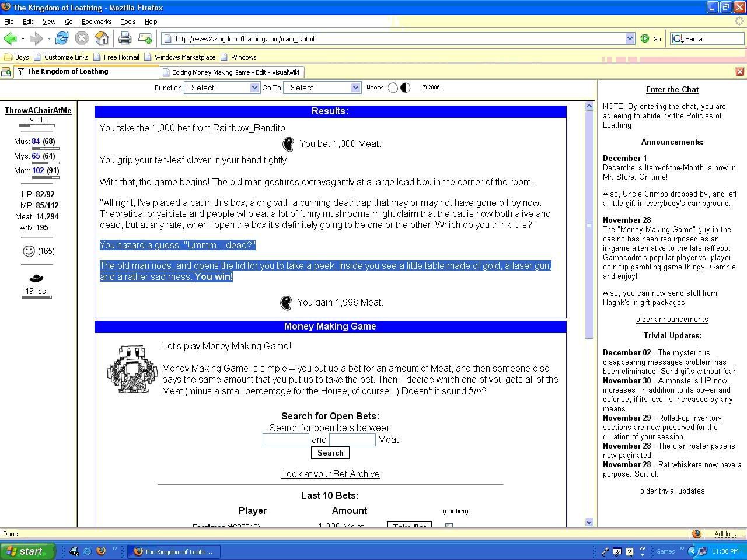Screen dimensions: 747x560
Task: Click the Search button for open bets
Action: (330, 453)
